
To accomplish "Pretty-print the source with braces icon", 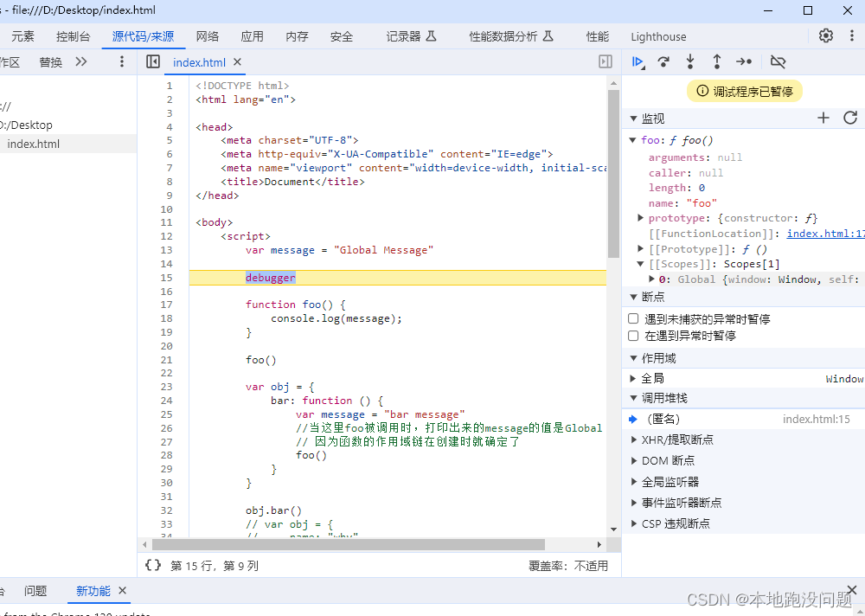I will click(153, 565).
